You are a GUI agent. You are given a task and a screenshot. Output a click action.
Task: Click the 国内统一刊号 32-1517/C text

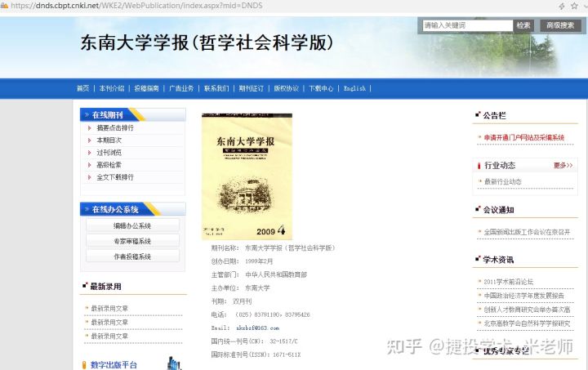(254, 341)
